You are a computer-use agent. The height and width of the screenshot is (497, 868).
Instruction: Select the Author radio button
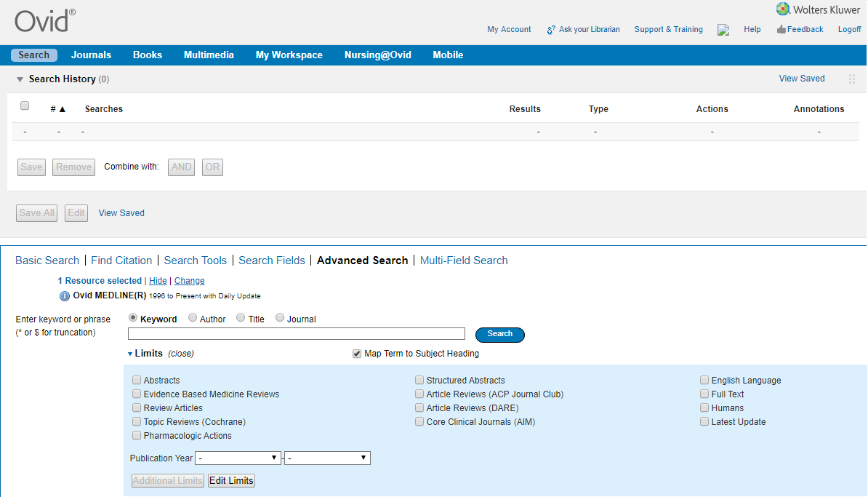193,317
